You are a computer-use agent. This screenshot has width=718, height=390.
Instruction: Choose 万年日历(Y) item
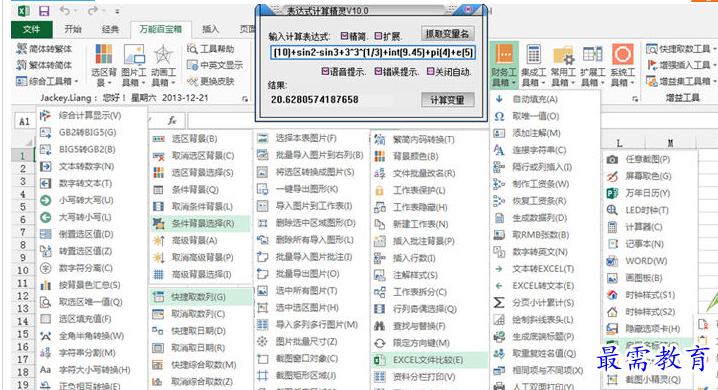click(638, 193)
